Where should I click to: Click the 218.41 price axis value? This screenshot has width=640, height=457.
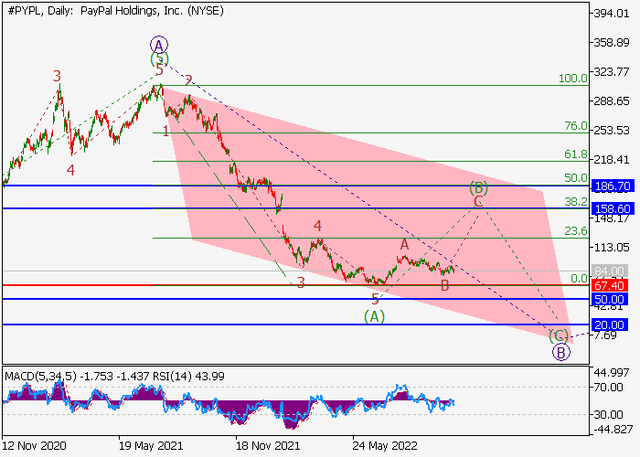tap(612, 159)
